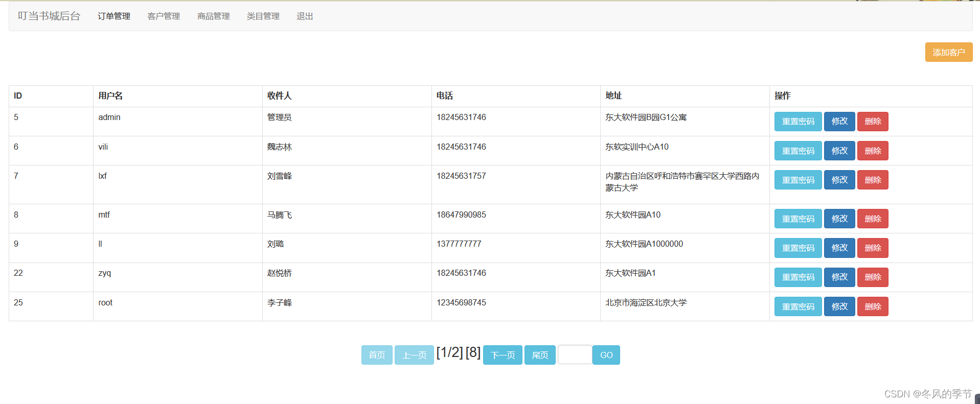Click recipient name 马腾飞
980x404 pixels.
(x=280, y=215)
